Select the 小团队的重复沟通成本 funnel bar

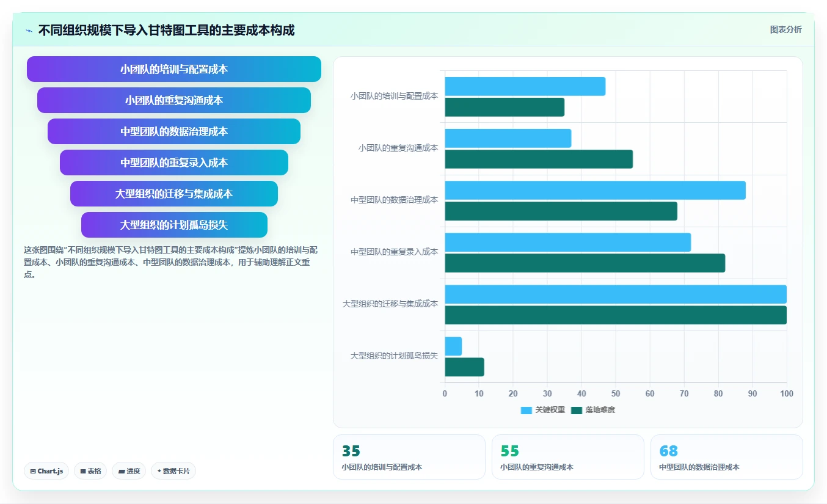tap(174, 100)
